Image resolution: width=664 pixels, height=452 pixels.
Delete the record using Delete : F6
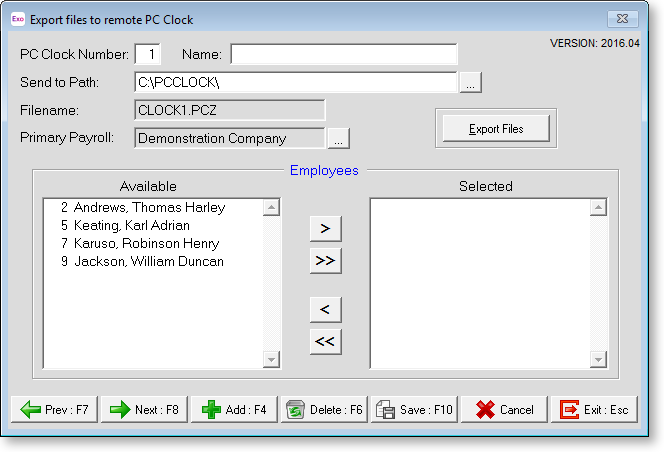click(324, 410)
